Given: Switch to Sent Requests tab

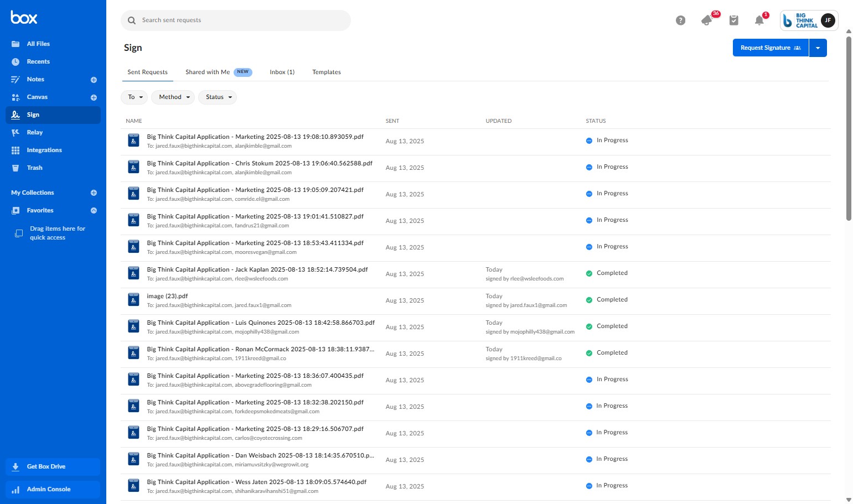Looking at the screenshot, I should pos(147,72).
